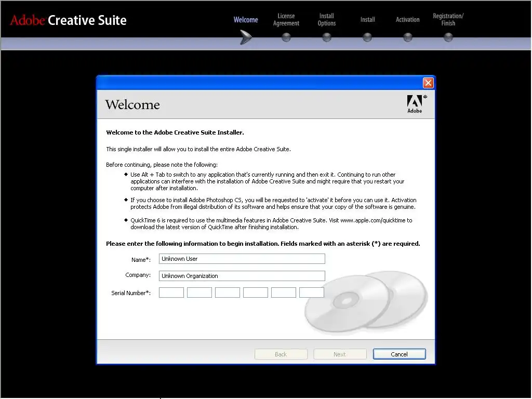Focus the Company field with Unknown Organization
The height and width of the screenshot is (399, 532).
(242, 276)
